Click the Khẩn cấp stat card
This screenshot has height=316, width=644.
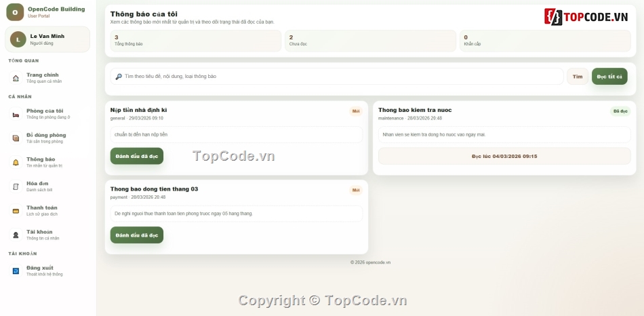coord(545,41)
